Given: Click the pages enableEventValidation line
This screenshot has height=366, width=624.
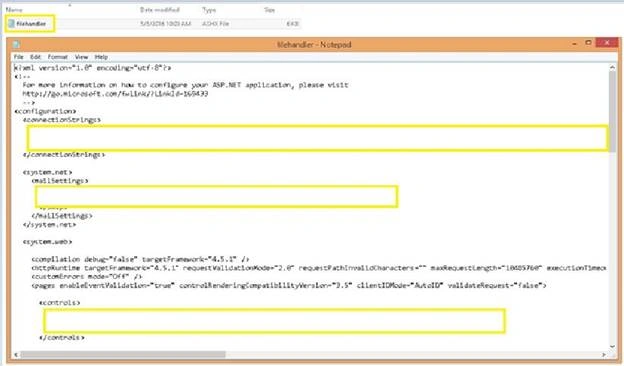Looking at the screenshot, I should pos(289,285).
